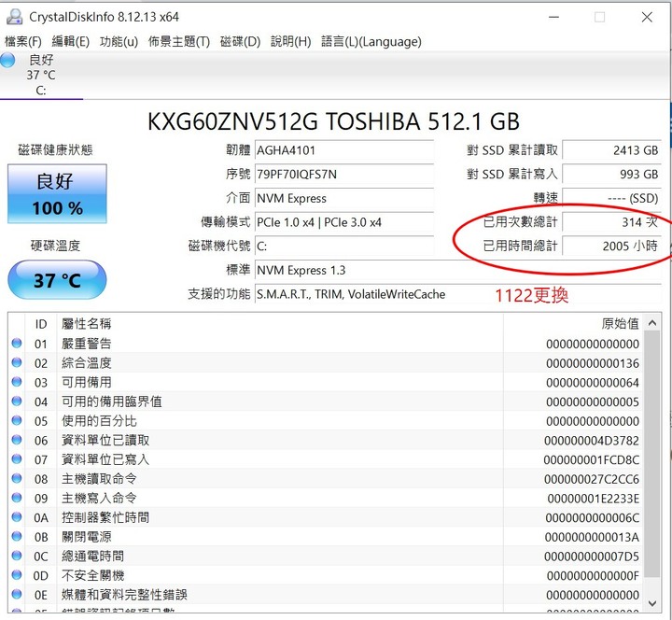The width and height of the screenshot is (672, 620).
Task: Click the 屬性名稱 column header
Action: (x=280, y=324)
